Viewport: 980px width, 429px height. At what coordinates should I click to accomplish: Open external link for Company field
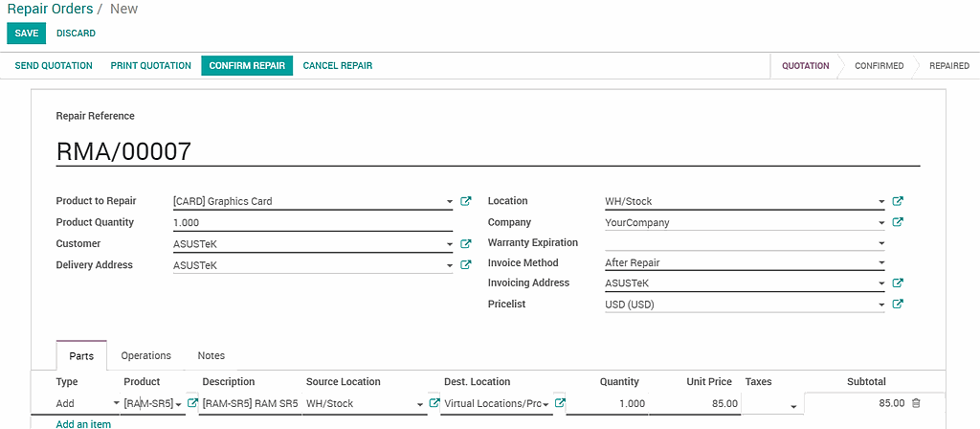898,223
